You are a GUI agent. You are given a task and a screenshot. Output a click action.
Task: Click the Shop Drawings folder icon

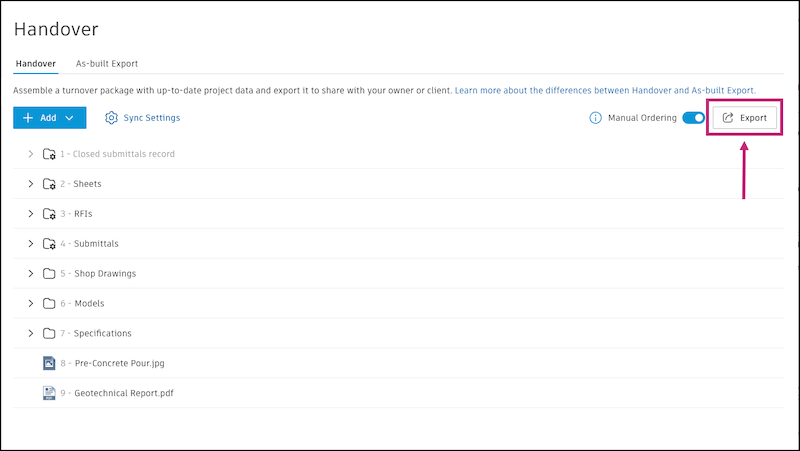pyautogui.click(x=49, y=274)
